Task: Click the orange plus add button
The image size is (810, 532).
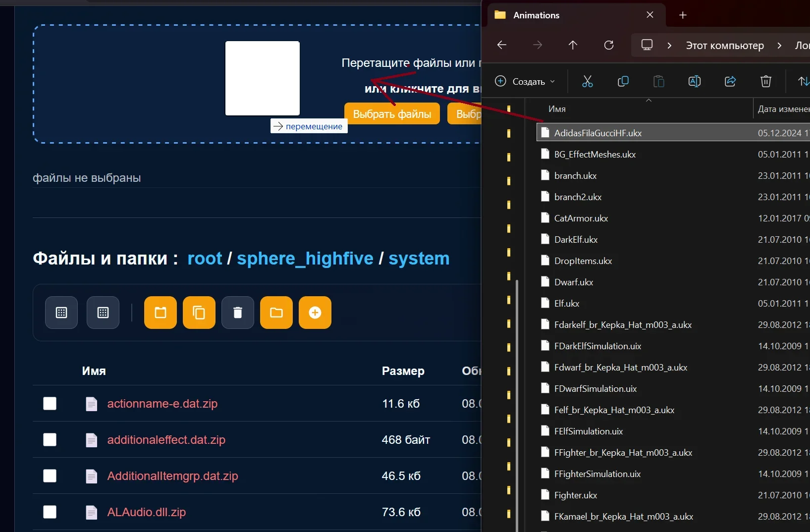Action: point(315,313)
